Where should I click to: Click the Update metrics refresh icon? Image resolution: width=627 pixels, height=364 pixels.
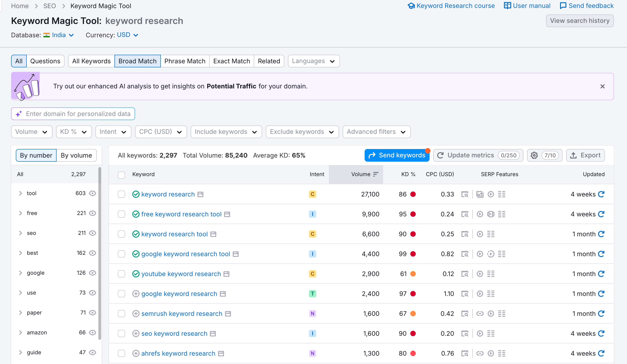(440, 155)
